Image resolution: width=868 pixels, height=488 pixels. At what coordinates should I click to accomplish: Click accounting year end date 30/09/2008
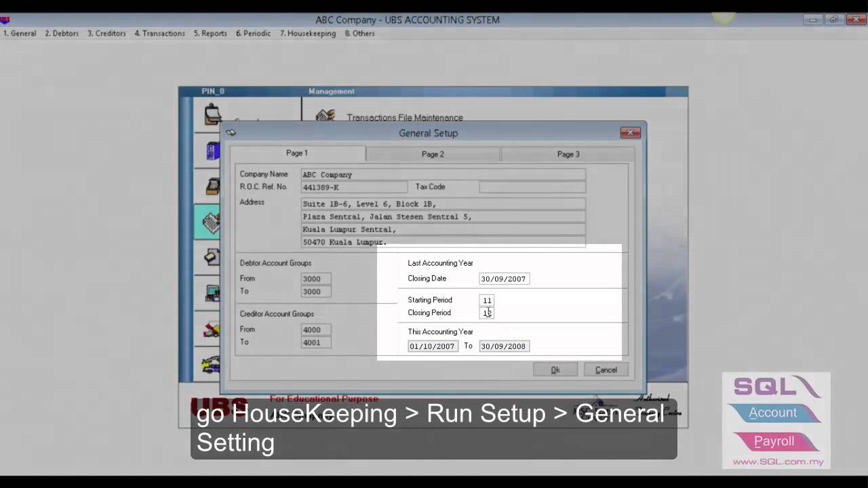[504, 346]
